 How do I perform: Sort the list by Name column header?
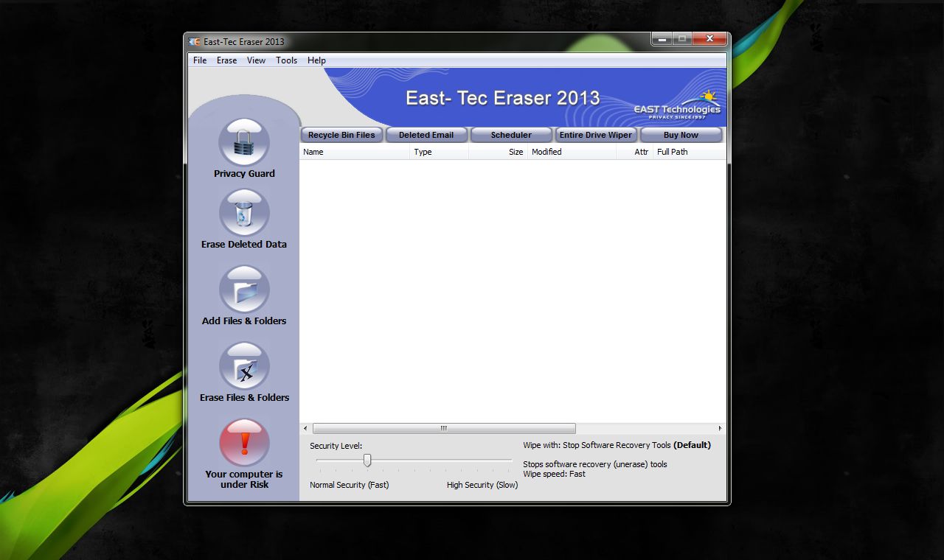pyautogui.click(x=355, y=152)
